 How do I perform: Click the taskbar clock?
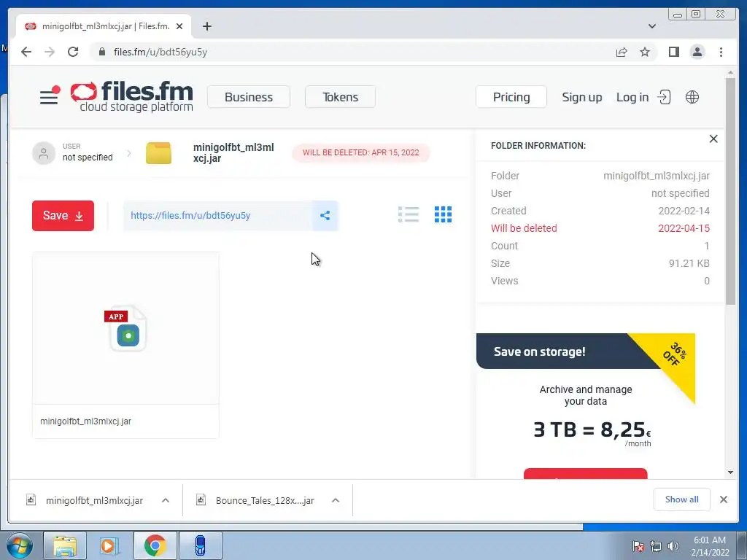pyautogui.click(x=710, y=545)
